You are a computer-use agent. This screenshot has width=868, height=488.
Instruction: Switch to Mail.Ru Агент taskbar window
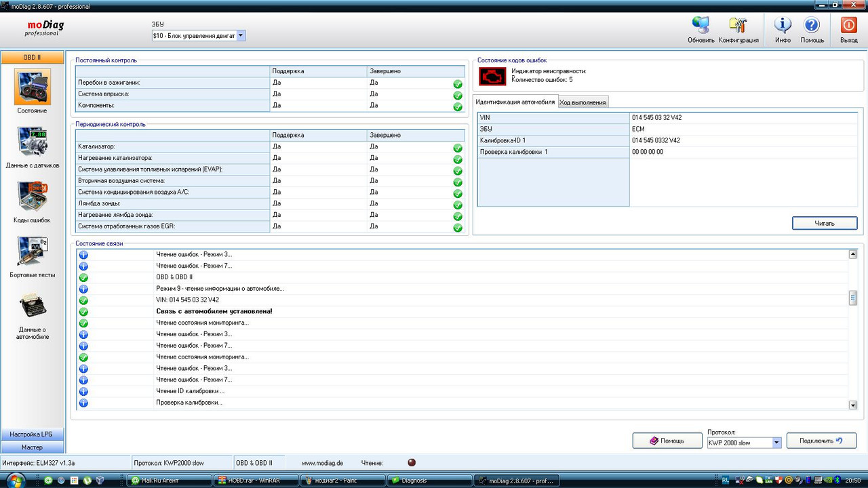[169, 481]
